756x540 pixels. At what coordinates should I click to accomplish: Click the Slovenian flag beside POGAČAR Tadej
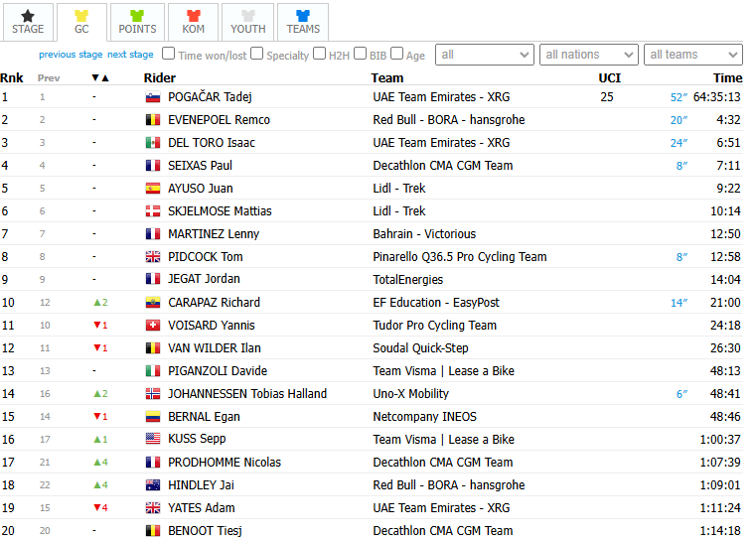pyautogui.click(x=153, y=97)
